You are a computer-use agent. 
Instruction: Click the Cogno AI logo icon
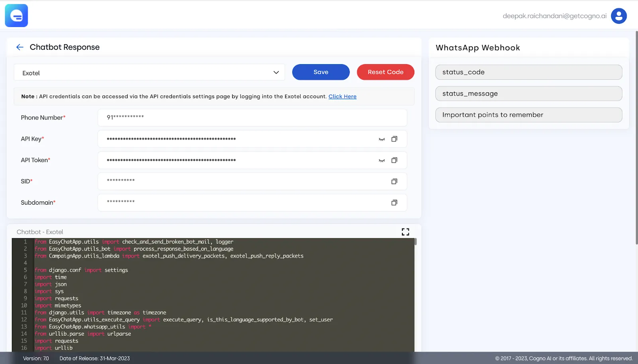coord(16,16)
